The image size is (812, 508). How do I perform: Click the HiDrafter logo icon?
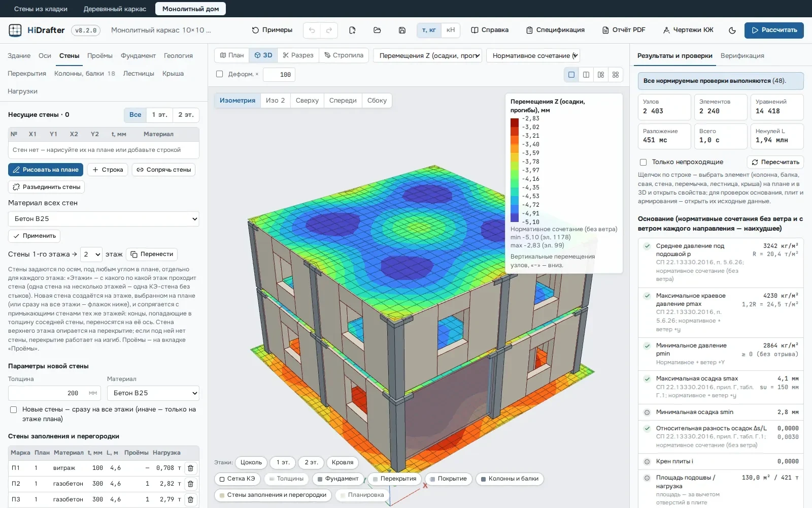coord(15,30)
